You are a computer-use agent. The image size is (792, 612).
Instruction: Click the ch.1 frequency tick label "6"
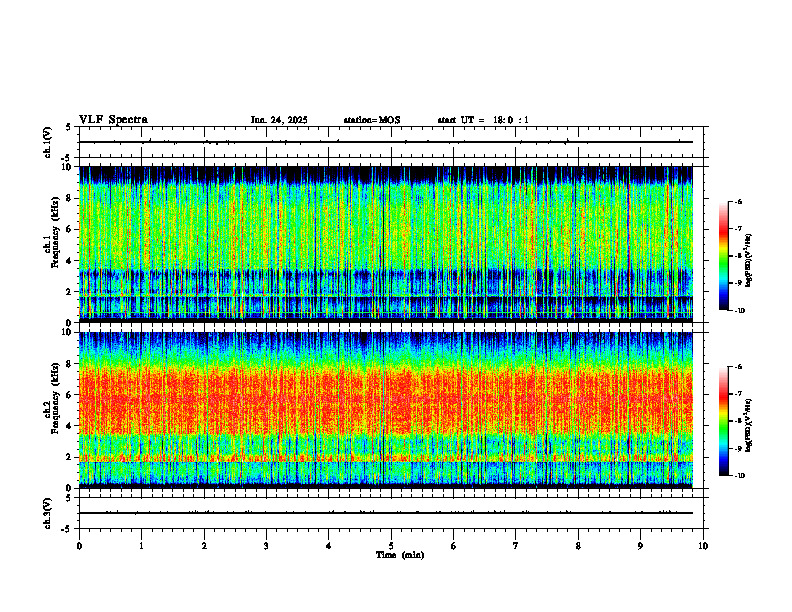point(70,229)
